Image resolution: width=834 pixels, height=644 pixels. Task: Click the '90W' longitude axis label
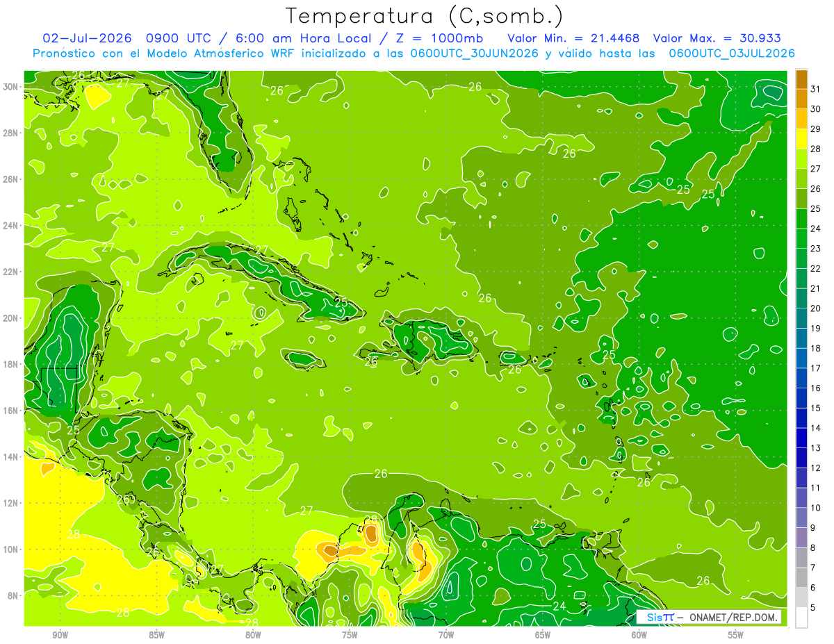click(60, 635)
